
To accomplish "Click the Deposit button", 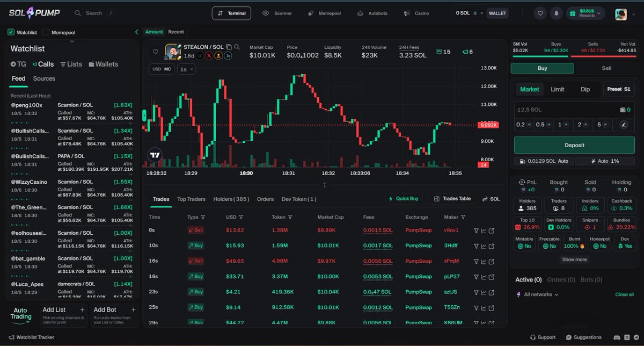I will [574, 145].
